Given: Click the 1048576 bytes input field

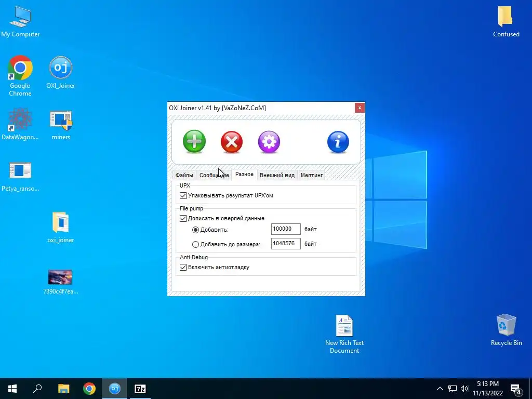Looking at the screenshot, I should tap(286, 244).
